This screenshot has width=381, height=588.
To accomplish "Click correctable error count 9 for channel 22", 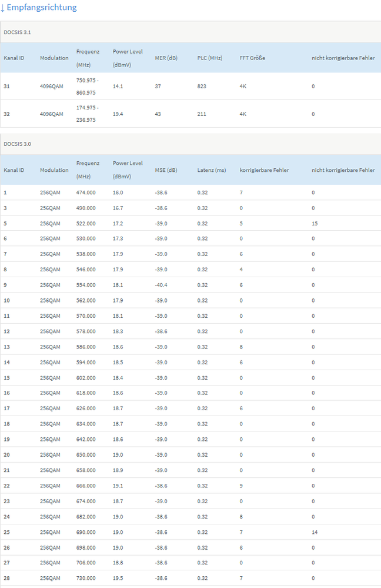I will tap(241, 486).
